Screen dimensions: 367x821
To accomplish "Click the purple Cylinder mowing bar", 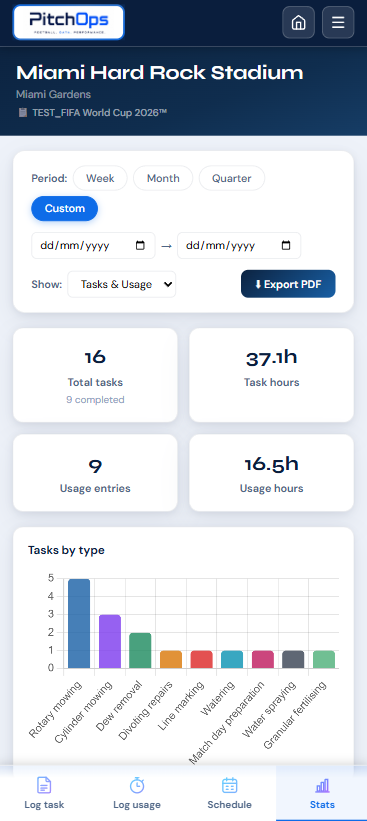I will click(x=110, y=641).
